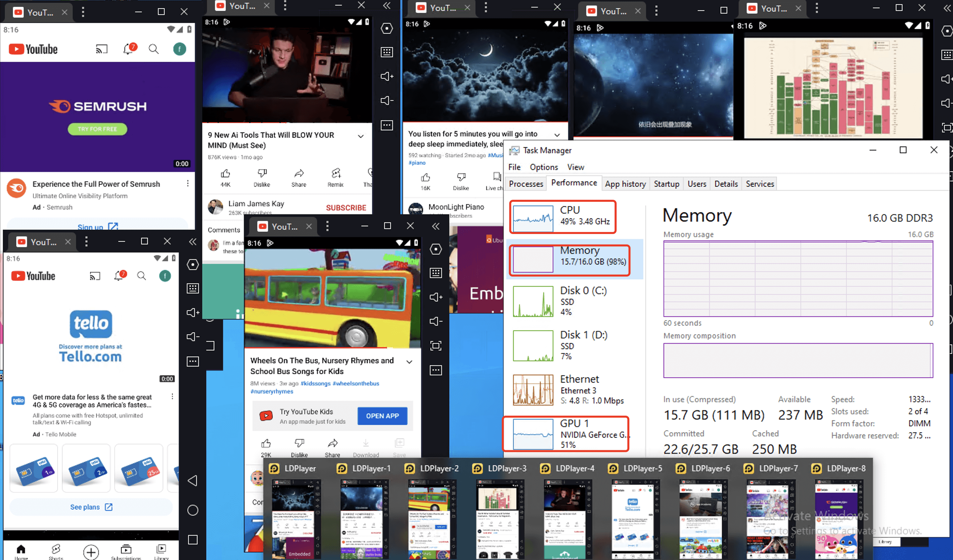Viewport: 953px width, 560px height.
Task: Share the Wheels On The Bus video
Action: point(332,443)
